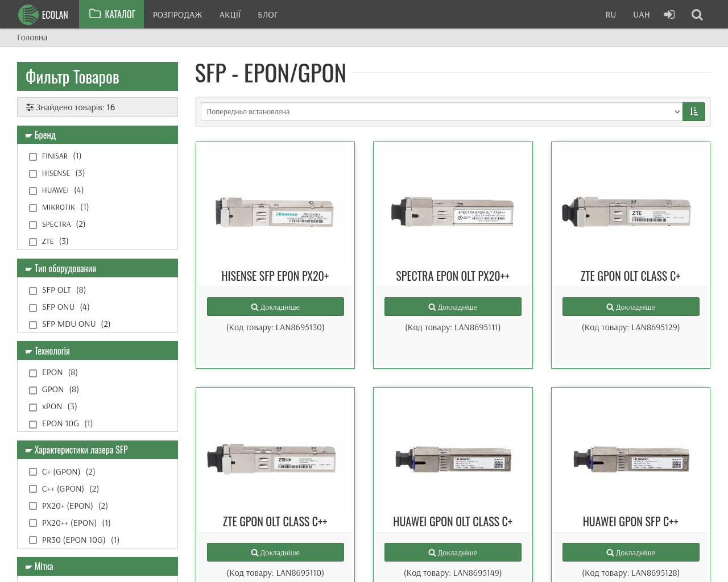Collapse the Технологія filter section
Image resolution: width=728 pixels, height=582 pixels.
[x=97, y=351]
